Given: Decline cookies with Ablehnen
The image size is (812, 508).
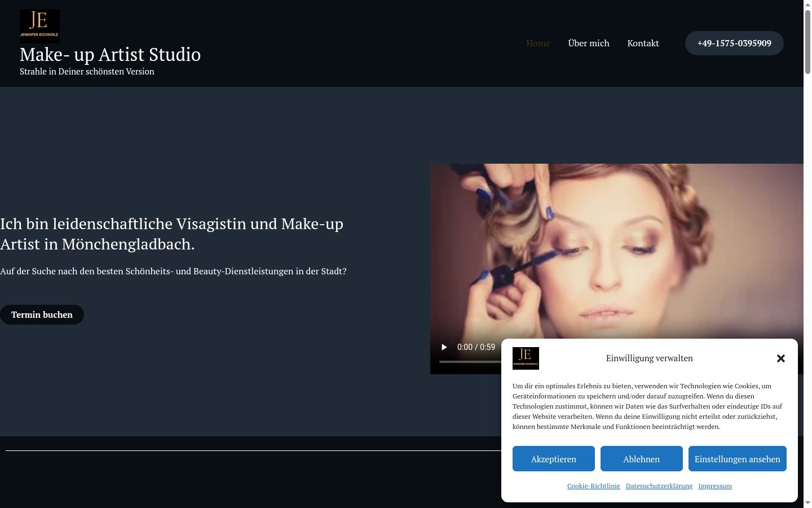Looking at the screenshot, I should click(642, 459).
